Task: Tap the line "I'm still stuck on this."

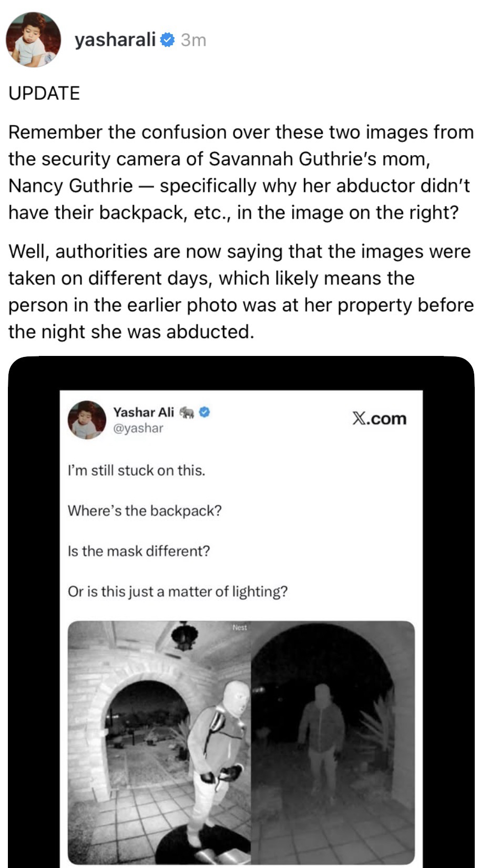Action: point(136,471)
